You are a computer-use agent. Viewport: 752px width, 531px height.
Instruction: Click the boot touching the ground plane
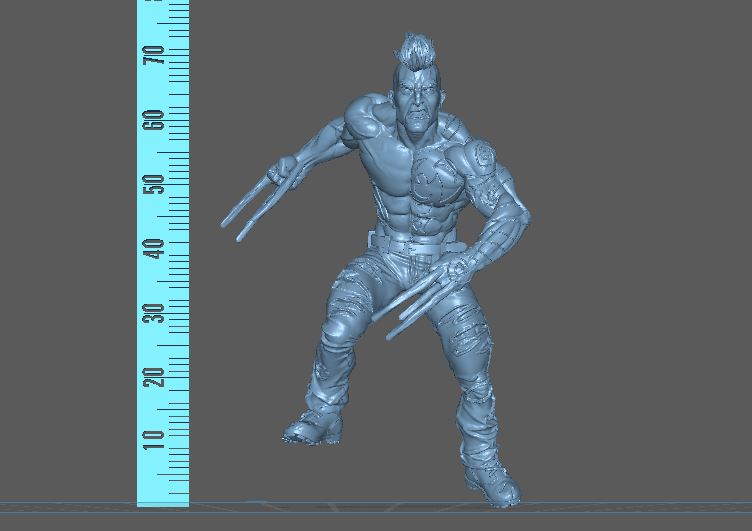click(492, 483)
